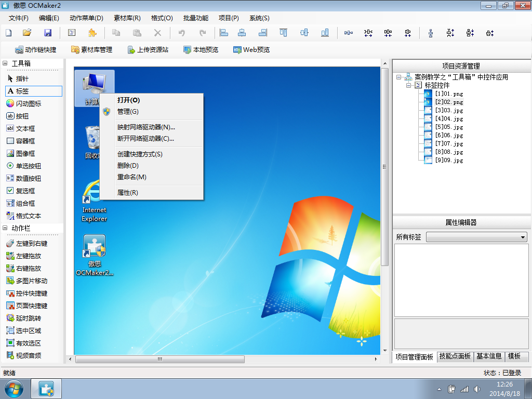
Task: Click the 本地预览 button
Action: coord(201,50)
